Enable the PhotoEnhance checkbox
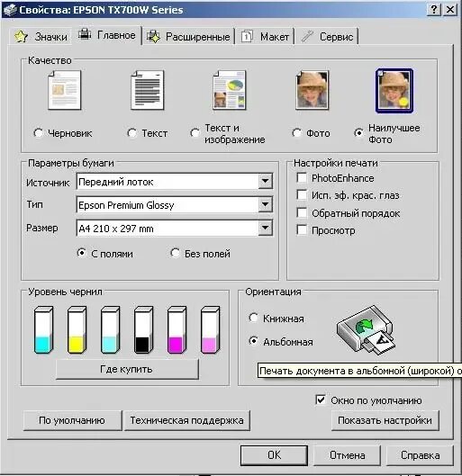 (302, 177)
